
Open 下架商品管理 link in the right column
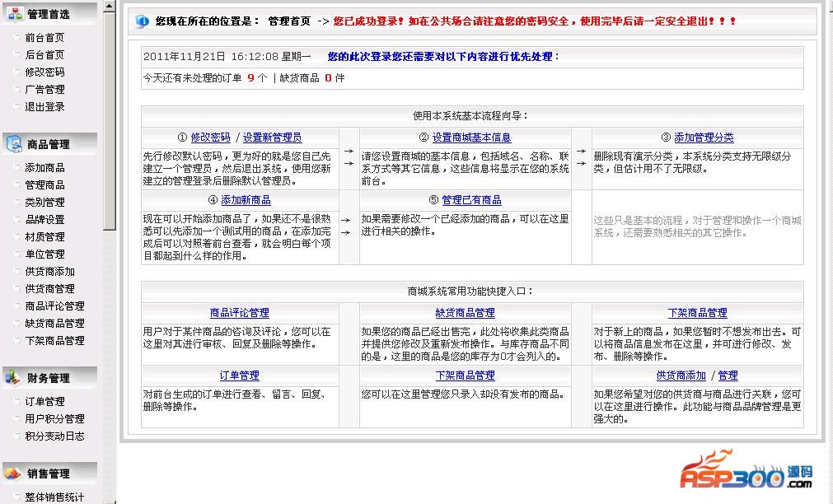[x=698, y=313]
